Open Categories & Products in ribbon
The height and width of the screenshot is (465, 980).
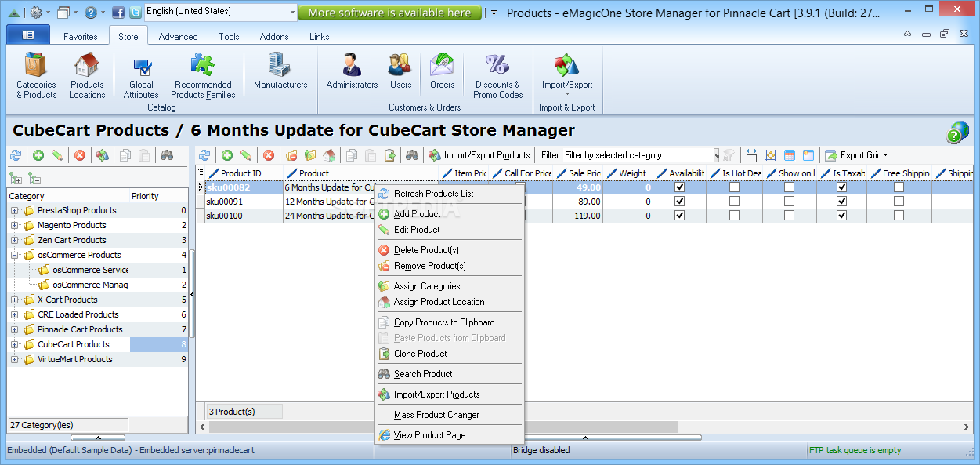(36, 76)
